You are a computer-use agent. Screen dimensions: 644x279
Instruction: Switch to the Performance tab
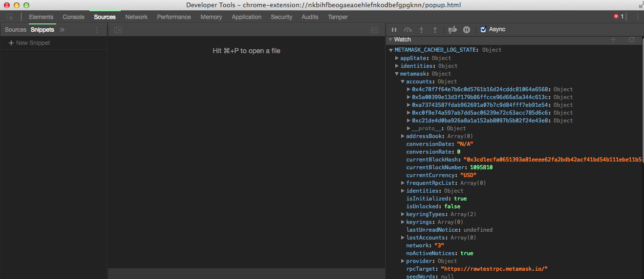(174, 17)
